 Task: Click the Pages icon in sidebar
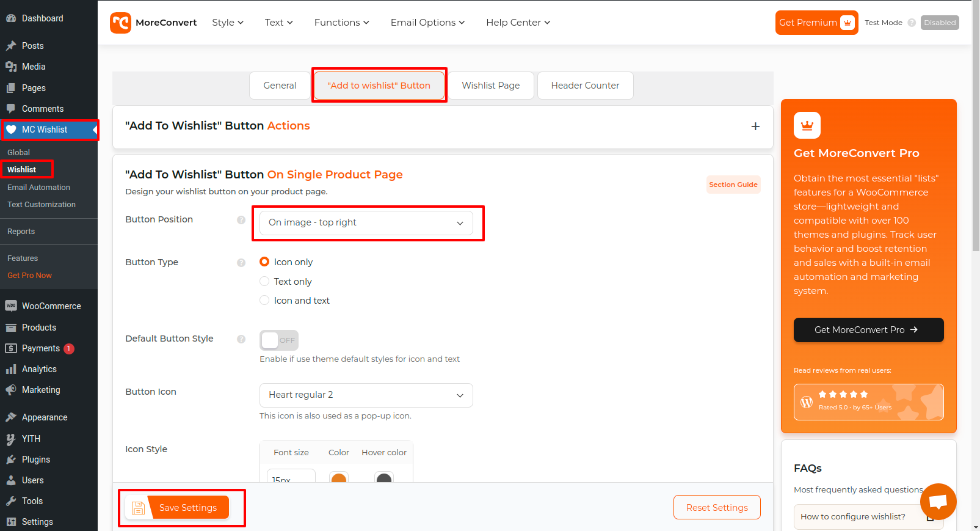[x=11, y=88]
